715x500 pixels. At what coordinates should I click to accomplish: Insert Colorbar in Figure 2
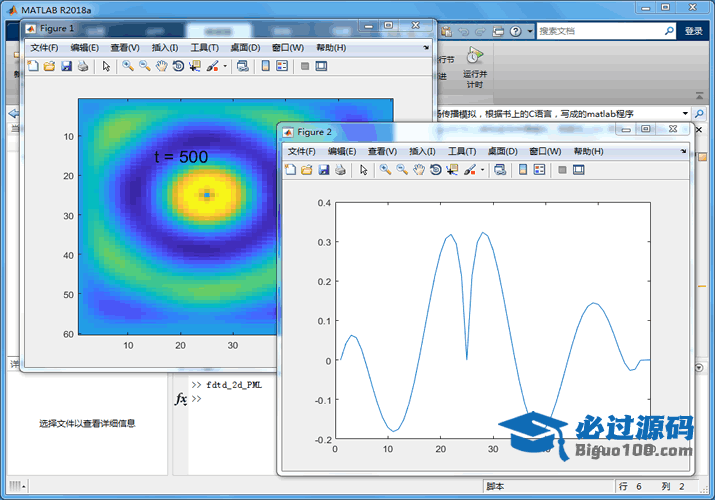[523, 170]
